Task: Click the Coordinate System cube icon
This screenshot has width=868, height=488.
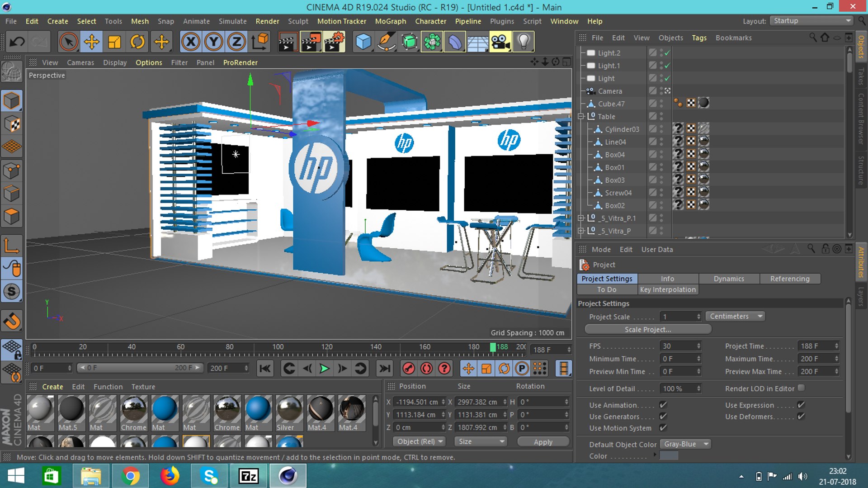Action: 260,42
